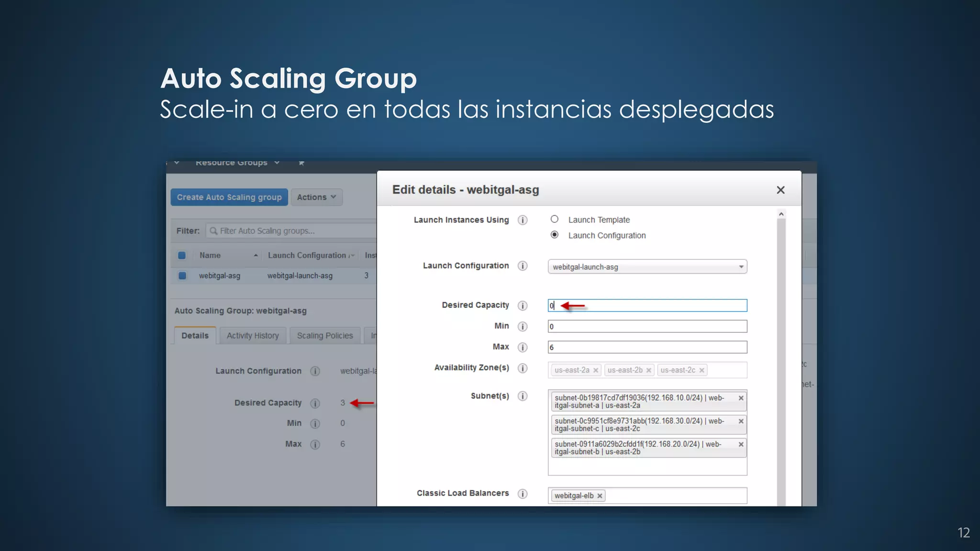Switch to Scaling Policies tab
The image size is (980, 551).
point(325,336)
